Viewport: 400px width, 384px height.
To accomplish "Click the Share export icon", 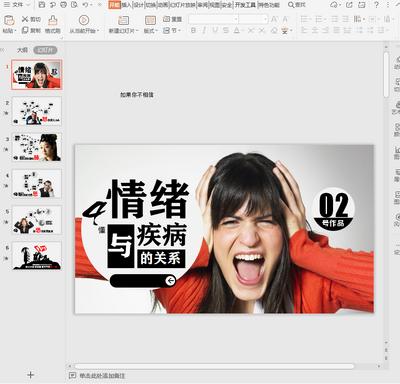I will (x=349, y=5).
